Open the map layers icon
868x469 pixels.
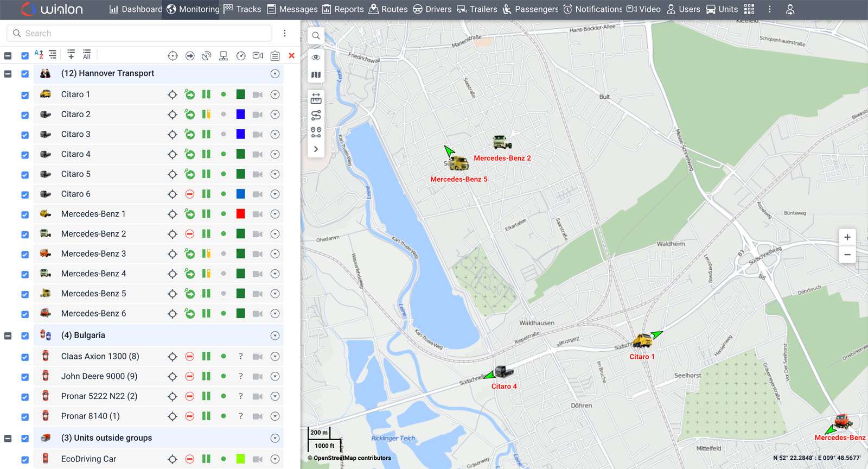pyautogui.click(x=316, y=75)
